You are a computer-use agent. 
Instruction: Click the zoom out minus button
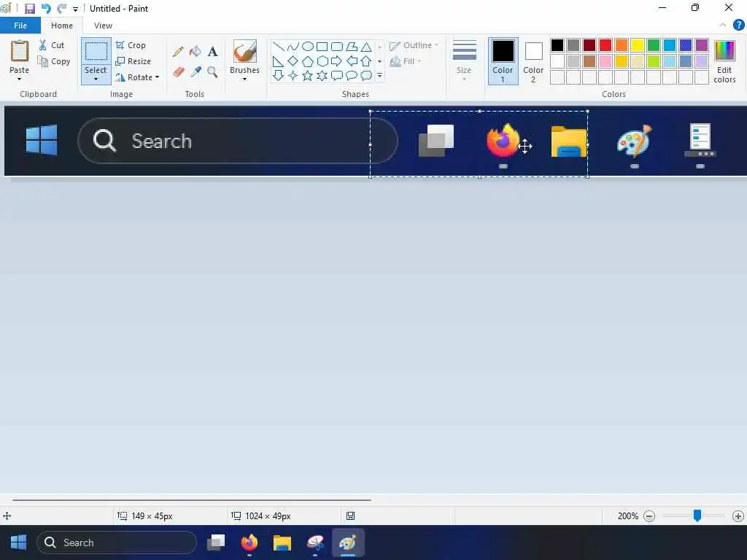[x=649, y=516]
